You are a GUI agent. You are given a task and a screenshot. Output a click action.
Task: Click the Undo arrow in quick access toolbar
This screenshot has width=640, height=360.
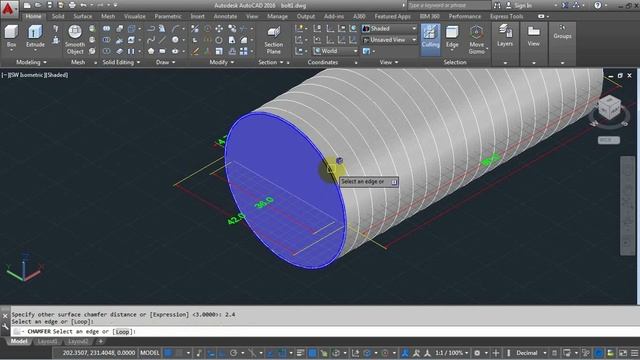click(x=83, y=5)
